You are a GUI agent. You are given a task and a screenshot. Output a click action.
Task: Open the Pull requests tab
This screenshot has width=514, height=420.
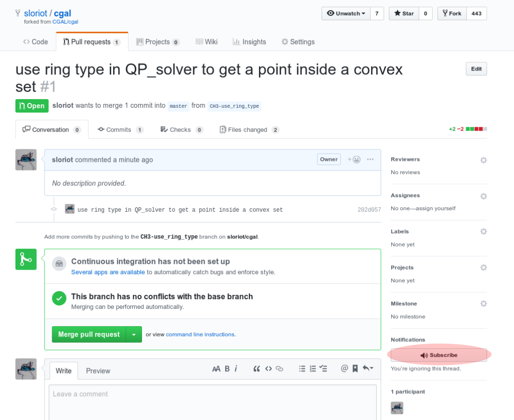pyautogui.click(x=92, y=42)
